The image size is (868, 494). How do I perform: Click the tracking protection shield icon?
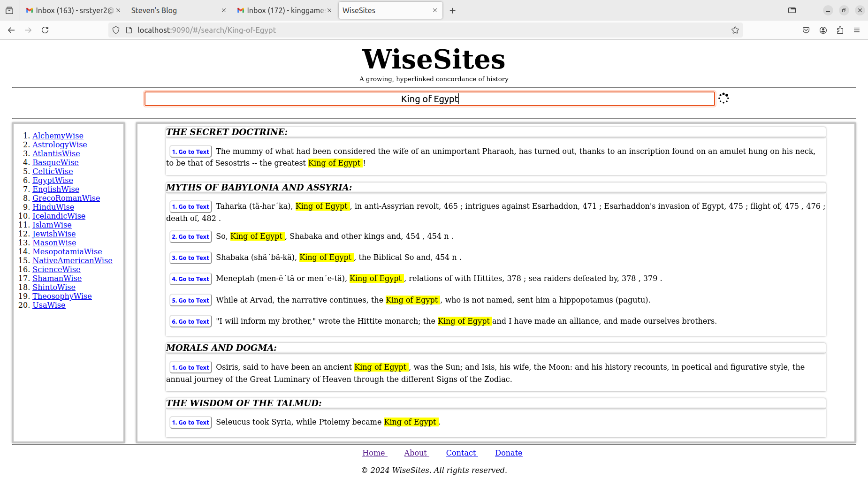(x=116, y=30)
